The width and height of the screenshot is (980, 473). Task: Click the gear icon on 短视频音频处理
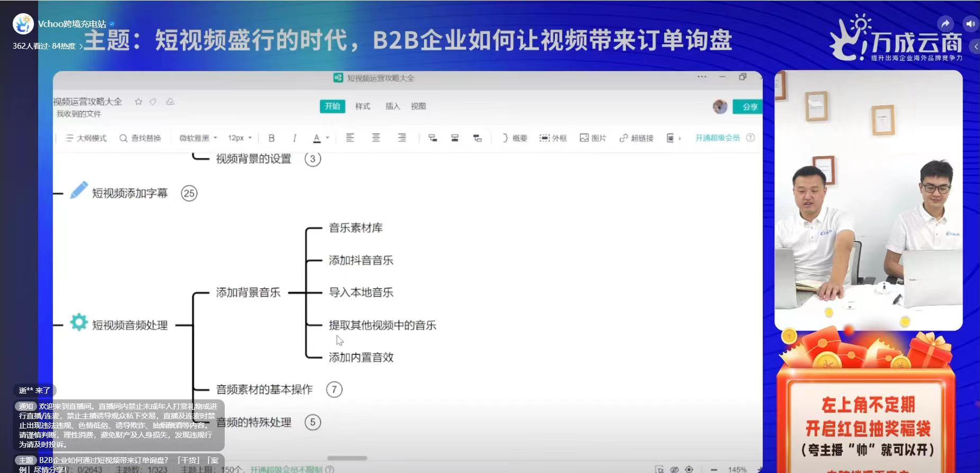pyautogui.click(x=79, y=322)
